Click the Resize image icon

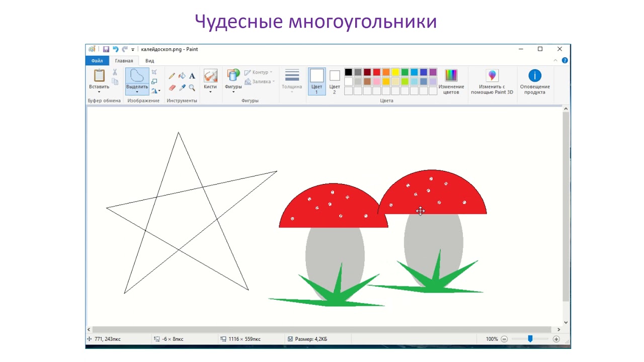[x=154, y=81]
